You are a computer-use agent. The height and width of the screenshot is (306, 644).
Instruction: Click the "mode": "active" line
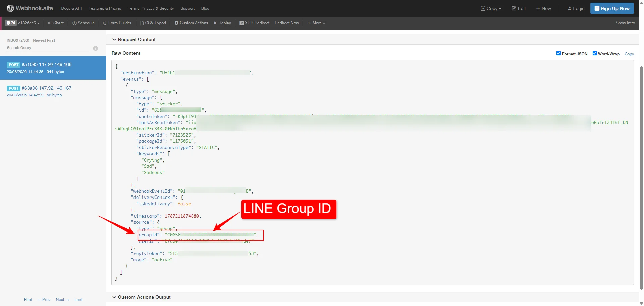(x=152, y=260)
